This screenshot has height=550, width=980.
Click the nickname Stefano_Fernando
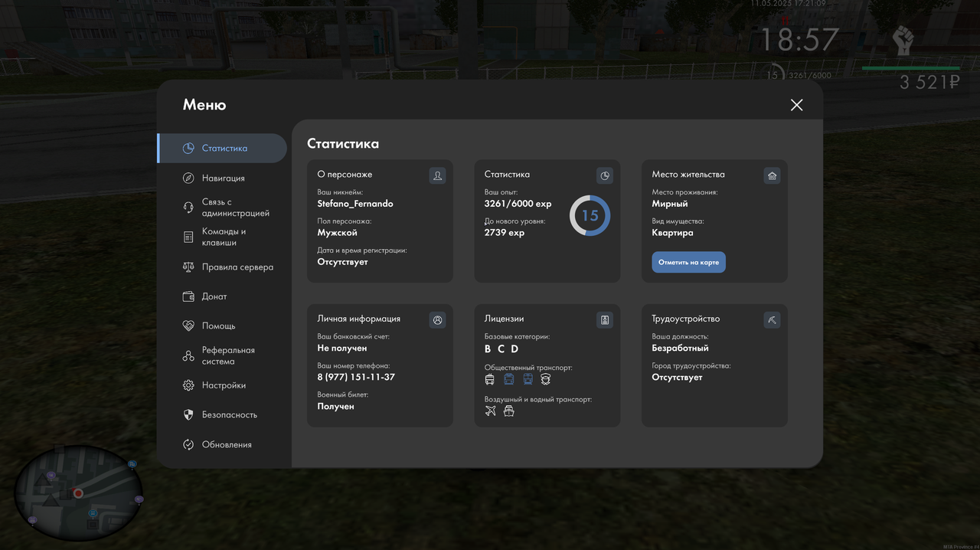coord(355,204)
